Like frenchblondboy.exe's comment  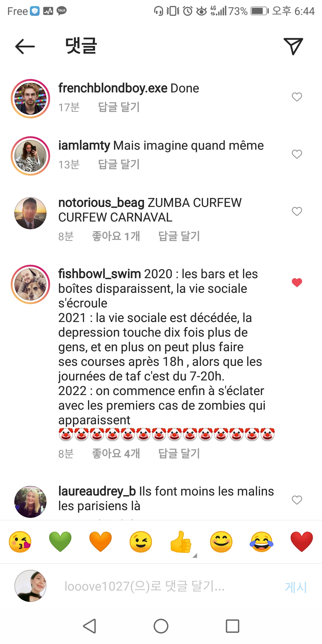[x=297, y=97]
